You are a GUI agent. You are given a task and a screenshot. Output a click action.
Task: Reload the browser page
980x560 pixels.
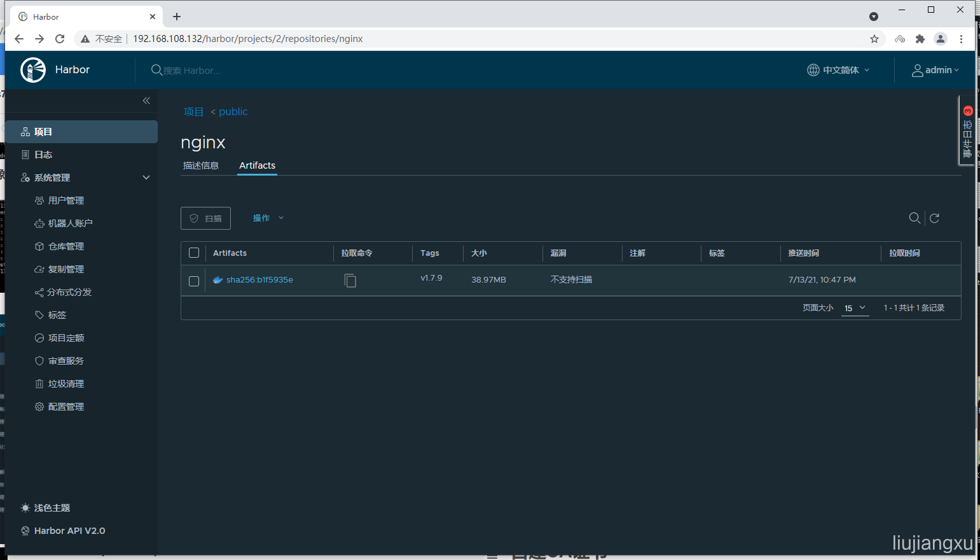pyautogui.click(x=60, y=39)
